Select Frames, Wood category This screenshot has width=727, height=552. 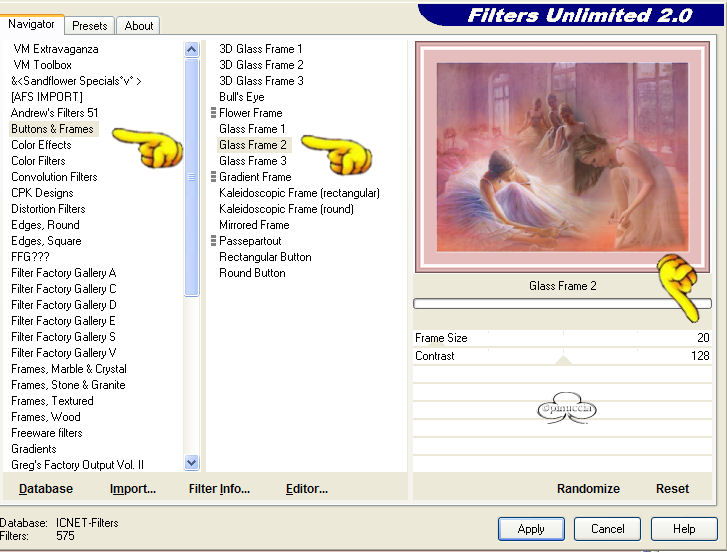[46, 417]
